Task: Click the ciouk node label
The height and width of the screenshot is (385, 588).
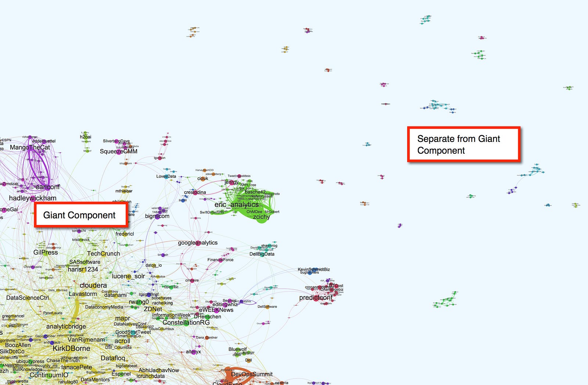Action: [x=203, y=179]
